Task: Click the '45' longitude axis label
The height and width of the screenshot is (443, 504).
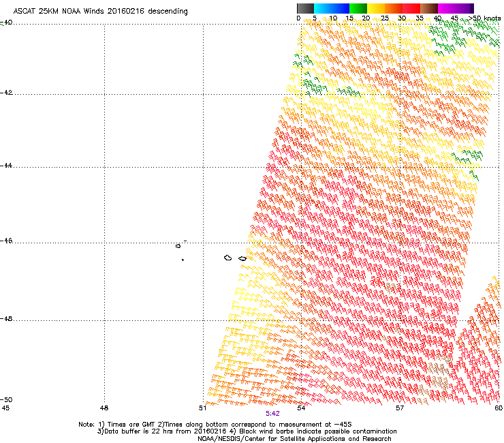Action: click(x=5, y=408)
